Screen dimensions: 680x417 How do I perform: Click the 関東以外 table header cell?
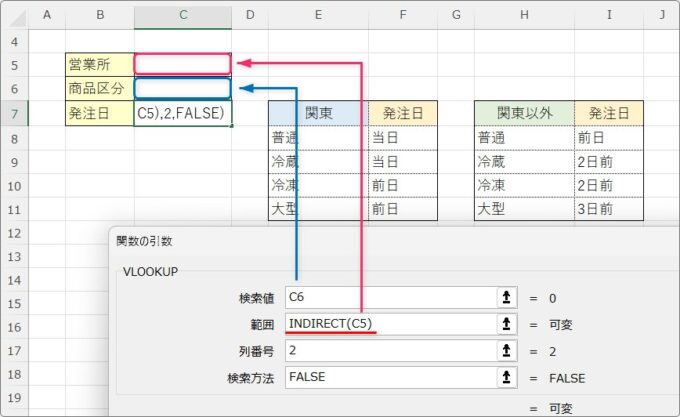pyautogui.click(x=524, y=113)
